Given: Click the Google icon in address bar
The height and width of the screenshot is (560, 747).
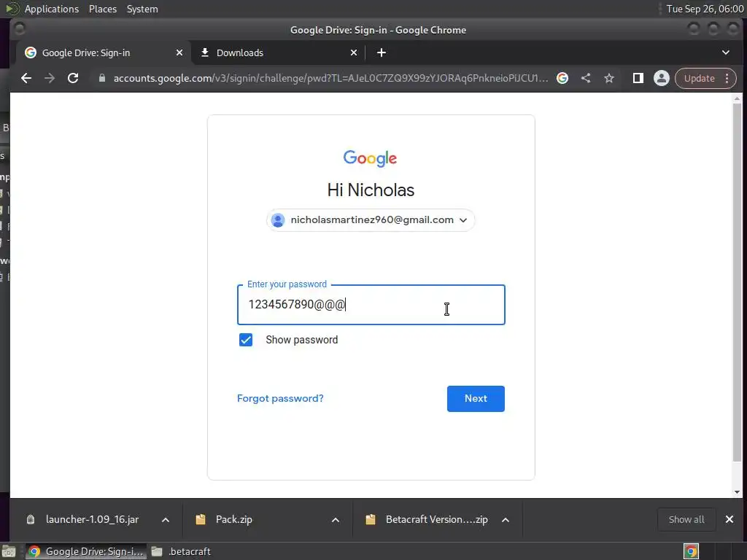Looking at the screenshot, I should (x=562, y=78).
